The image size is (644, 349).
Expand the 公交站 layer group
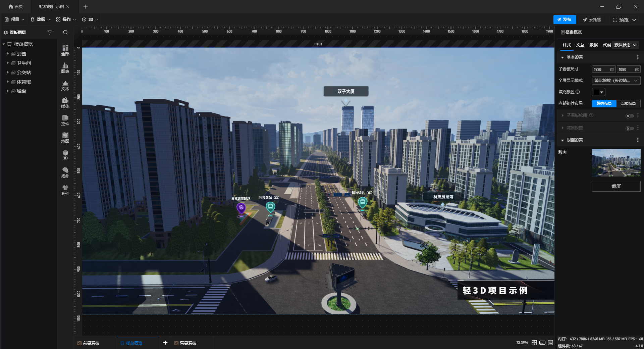point(8,72)
